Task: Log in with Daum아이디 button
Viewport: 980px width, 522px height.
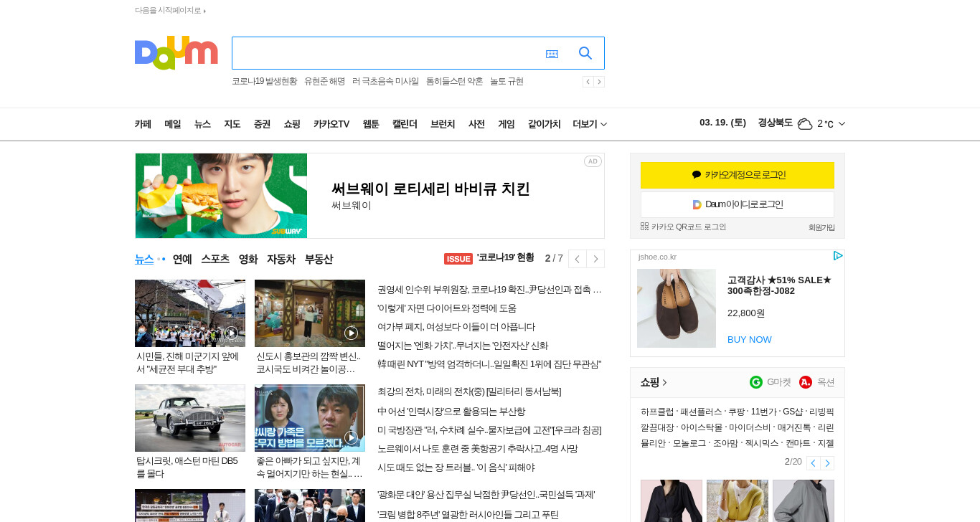Action: coord(738,204)
